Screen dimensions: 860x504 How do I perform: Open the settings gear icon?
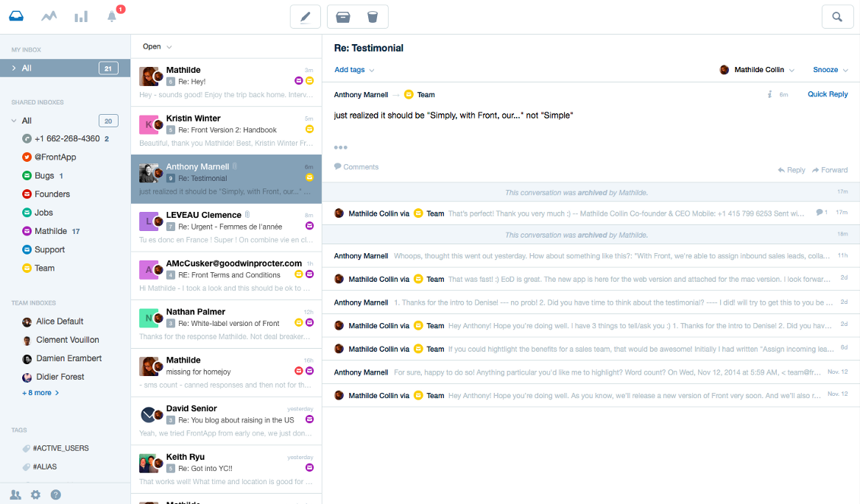click(35, 494)
